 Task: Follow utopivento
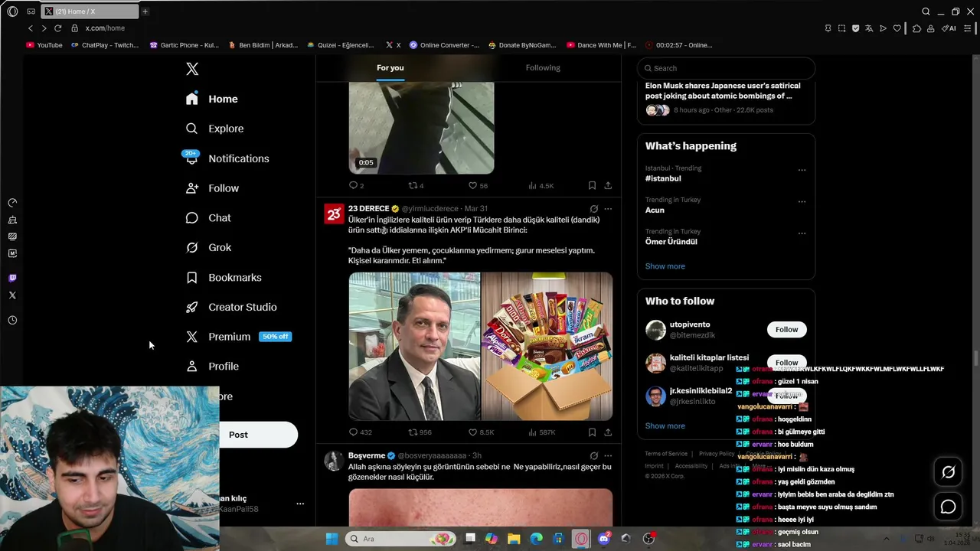pos(786,330)
